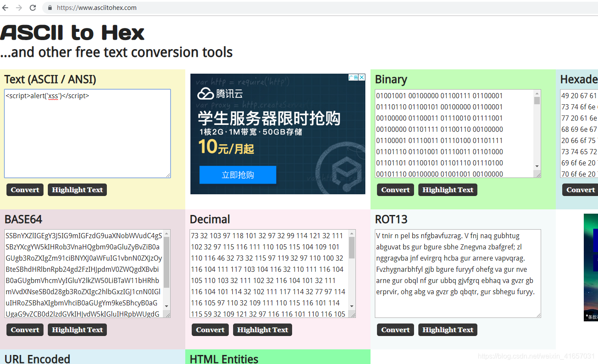Highlight Text in the Decimal section
This screenshot has height=364, width=598.
(x=262, y=330)
